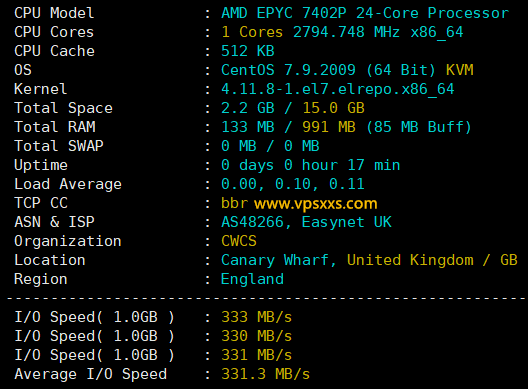Click the England region value
The height and width of the screenshot is (389, 528).
coord(252,279)
